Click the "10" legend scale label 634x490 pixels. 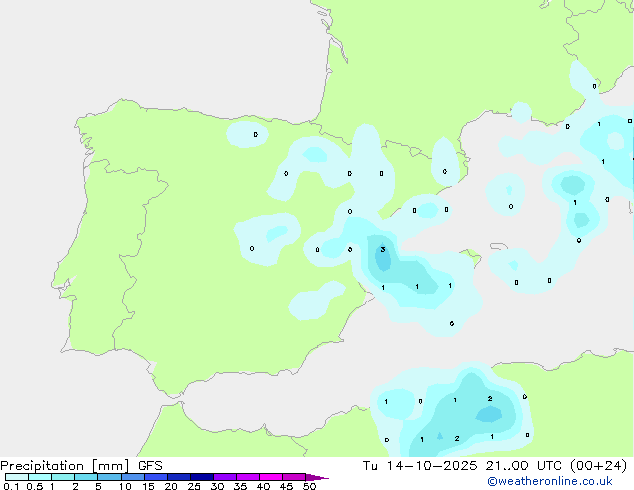coord(125,486)
